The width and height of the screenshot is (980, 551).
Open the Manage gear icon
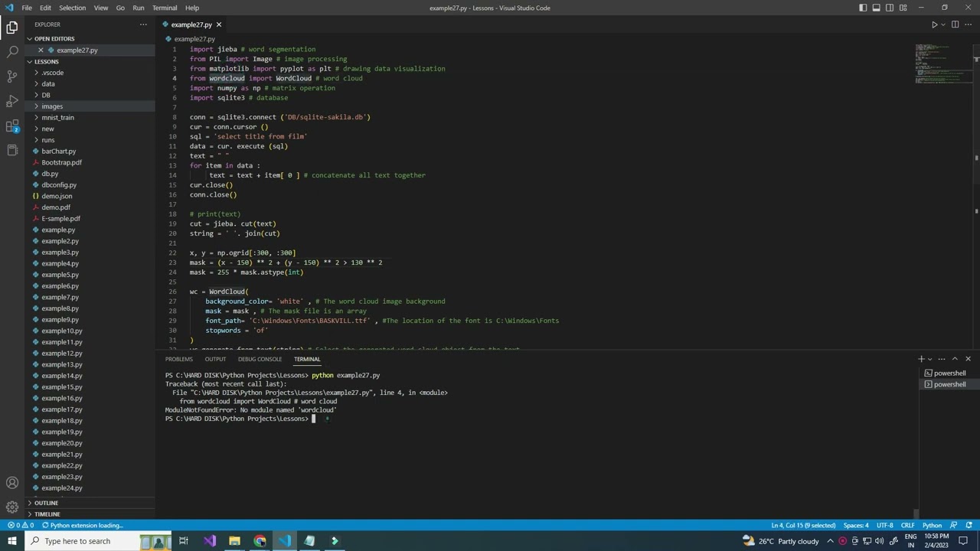(x=12, y=507)
